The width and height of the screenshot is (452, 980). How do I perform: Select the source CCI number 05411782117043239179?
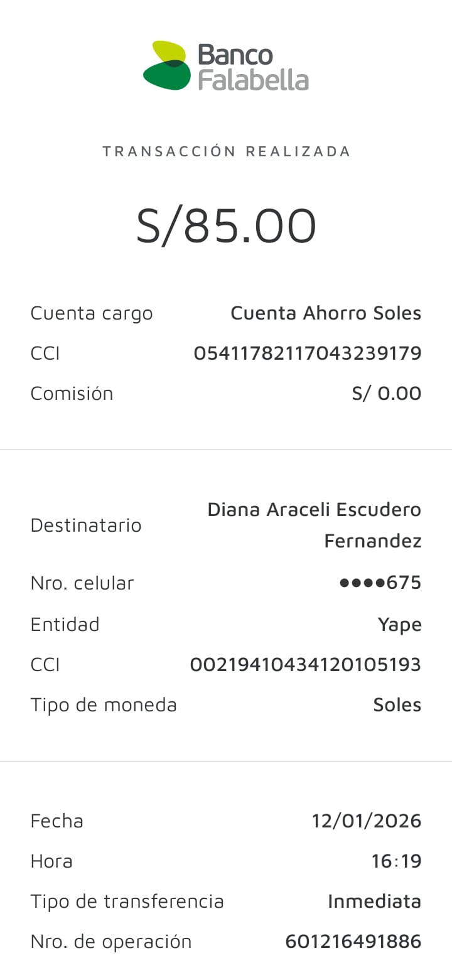[307, 353]
